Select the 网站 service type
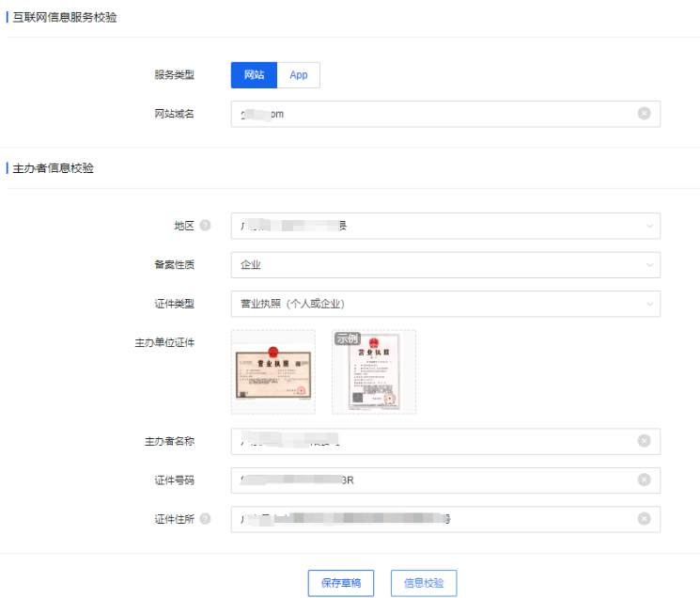Viewport: 700px width, 598px height. coord(254,75)
